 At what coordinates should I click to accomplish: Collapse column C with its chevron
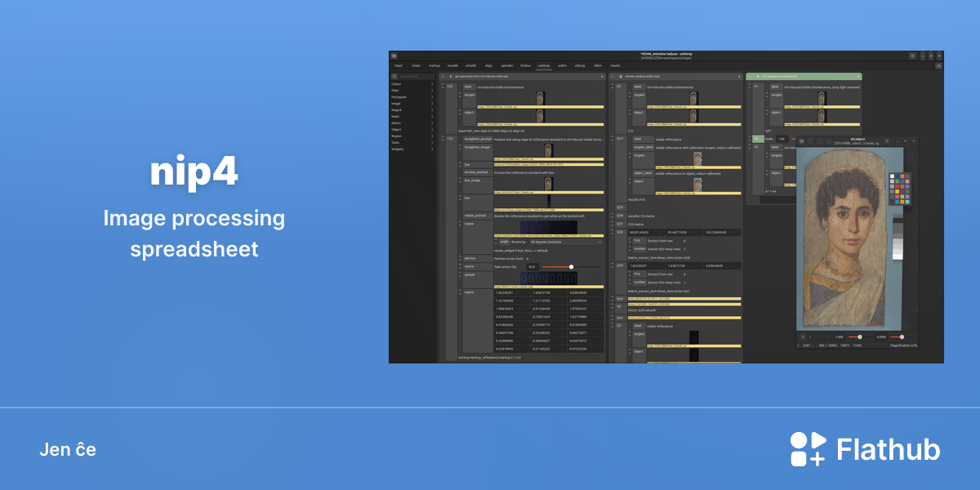(x=442, y=76)
